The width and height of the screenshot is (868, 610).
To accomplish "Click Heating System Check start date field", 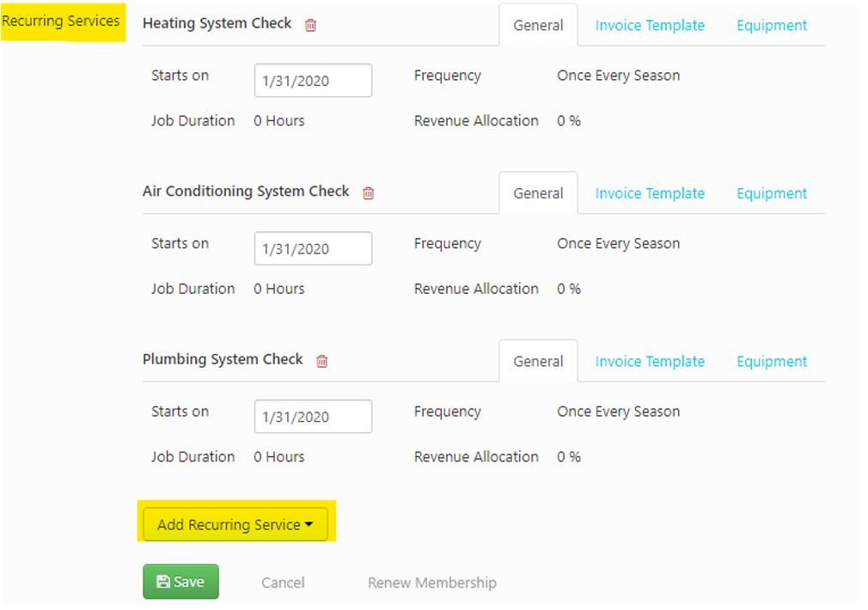I will tap(313, 81).
